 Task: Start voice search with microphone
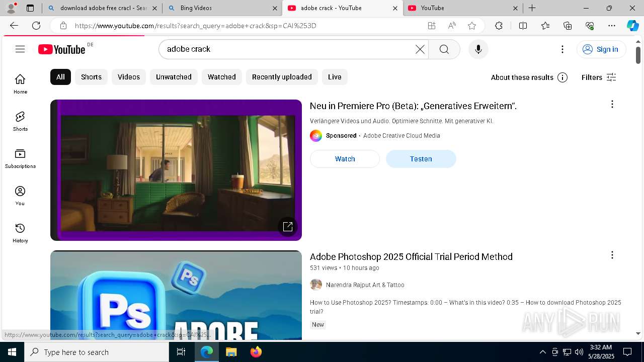point(478,49)
